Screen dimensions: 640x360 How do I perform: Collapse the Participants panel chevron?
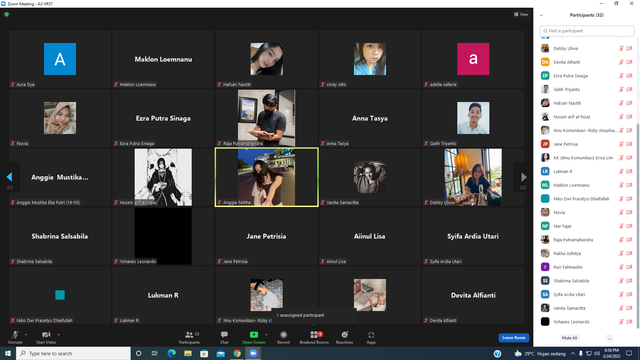(541, 15)
